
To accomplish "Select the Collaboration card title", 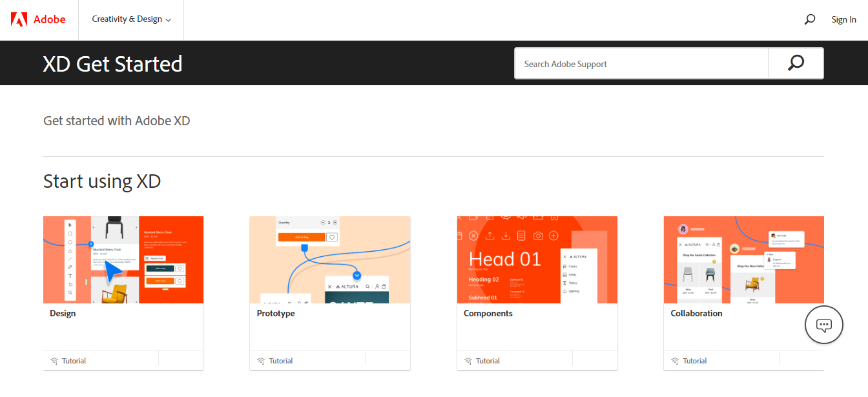I will pyautogui.click(x=696, y=313).
